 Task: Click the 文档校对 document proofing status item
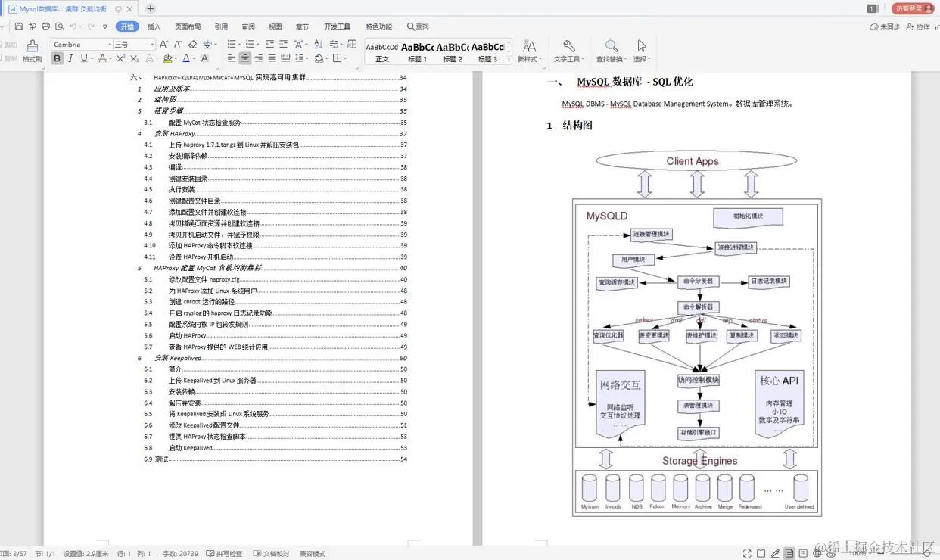[x=272, y=554]
